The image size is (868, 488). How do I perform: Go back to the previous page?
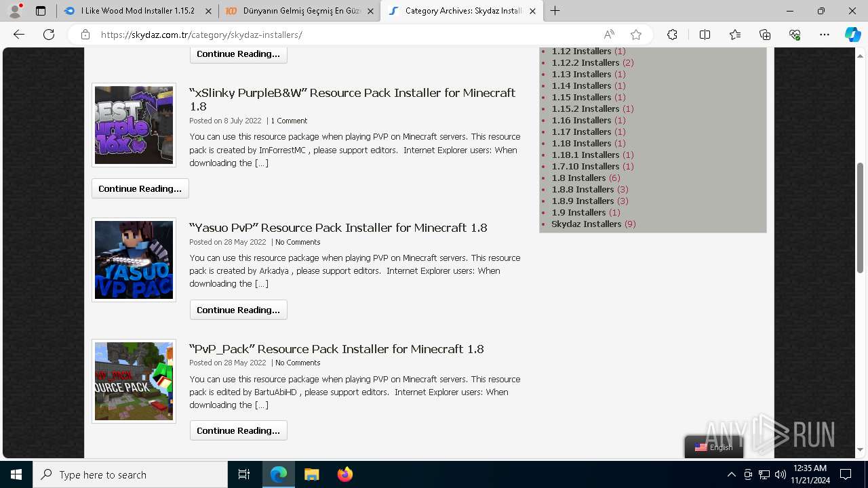[19, 35]
